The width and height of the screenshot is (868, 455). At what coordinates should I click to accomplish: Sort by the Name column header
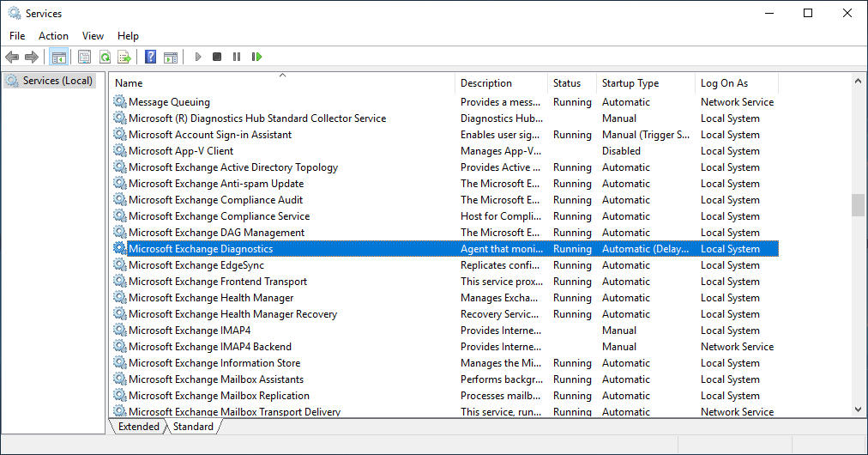coord(282,83)
